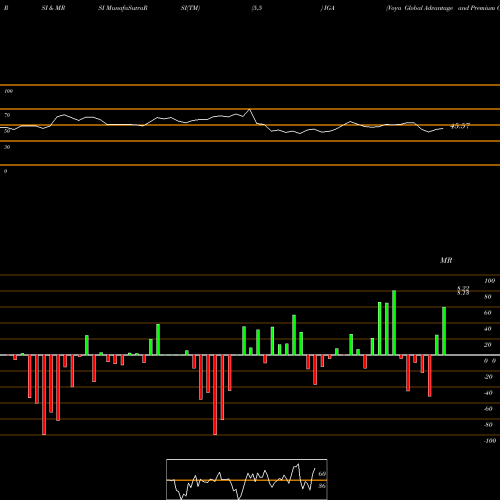Click the peak of the RSI line
The image size is (500, 500).
249,109
